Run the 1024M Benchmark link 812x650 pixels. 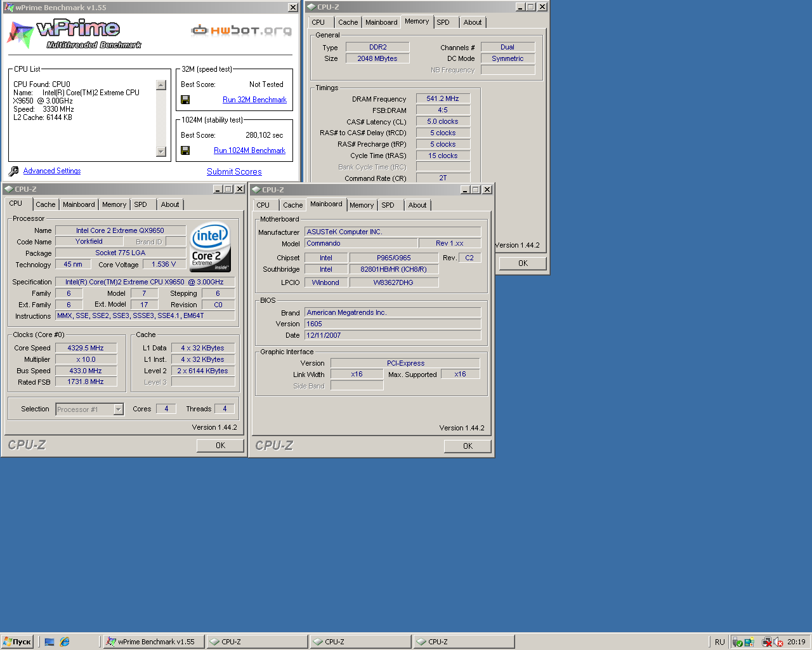pyautogui.click(x=249, y=150)
